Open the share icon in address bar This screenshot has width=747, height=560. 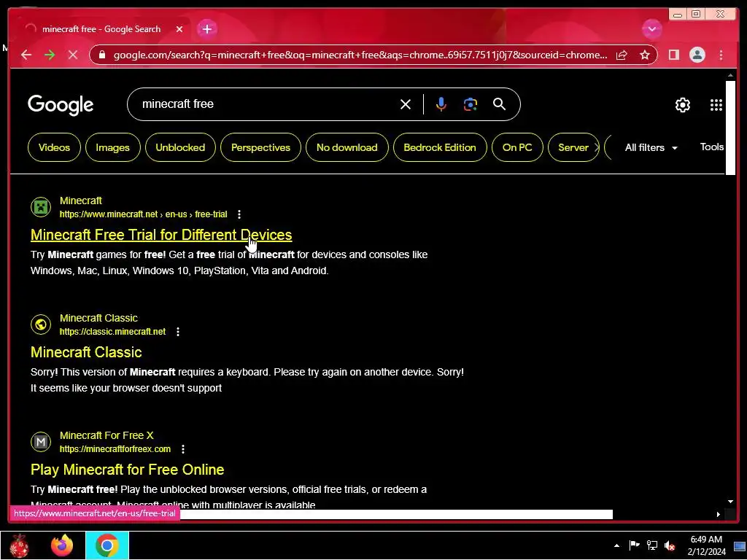[x=622, y=55]
